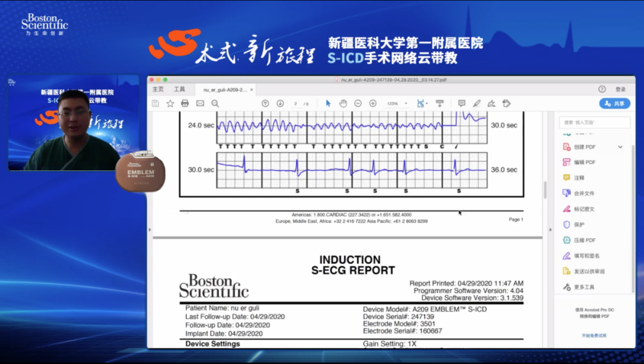Click the 'Electrode Model#: 3501' text
This screenshot has height=364, width=644.
399,323
